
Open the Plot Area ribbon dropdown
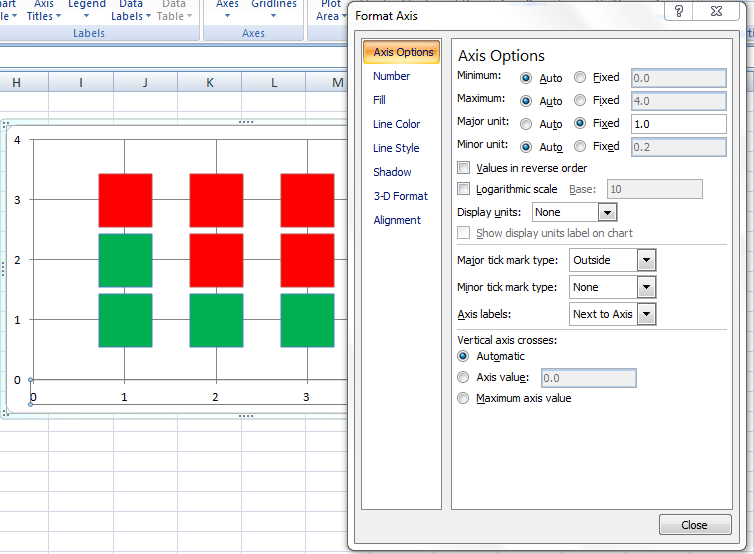coord(331,11)
